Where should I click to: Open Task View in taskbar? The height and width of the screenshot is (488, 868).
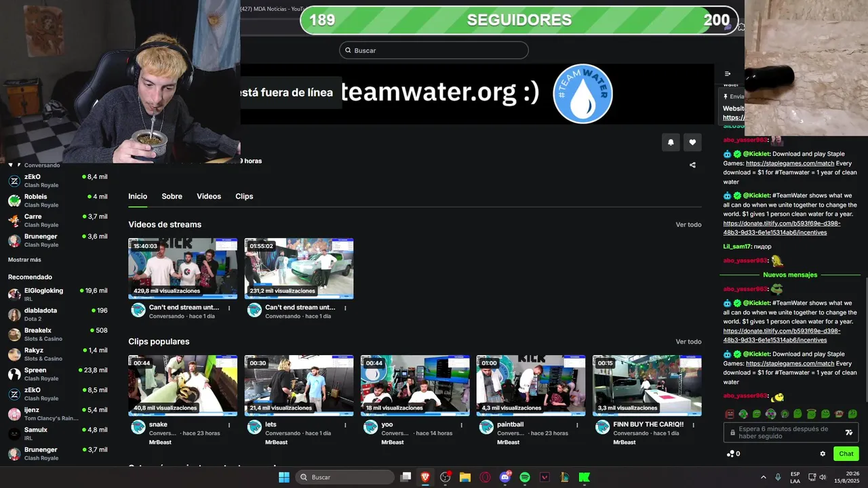pyautogui.click(x=406, y=477)
